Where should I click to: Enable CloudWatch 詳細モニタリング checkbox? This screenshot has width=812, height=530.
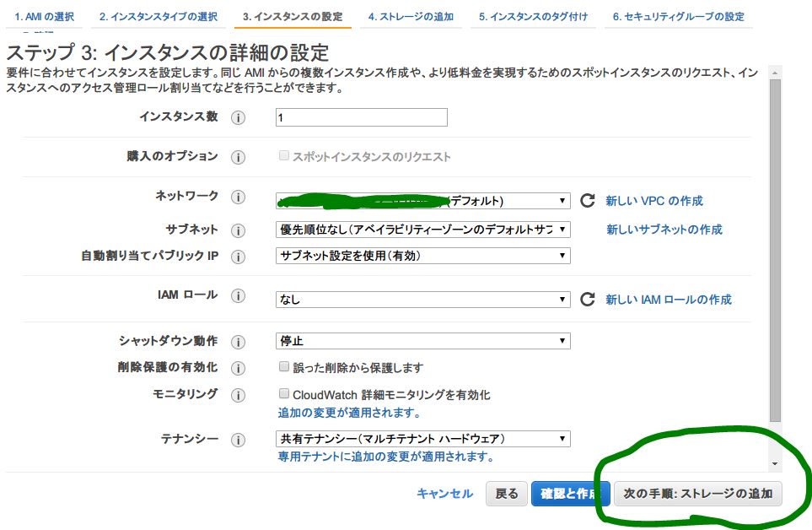[284, 393]
